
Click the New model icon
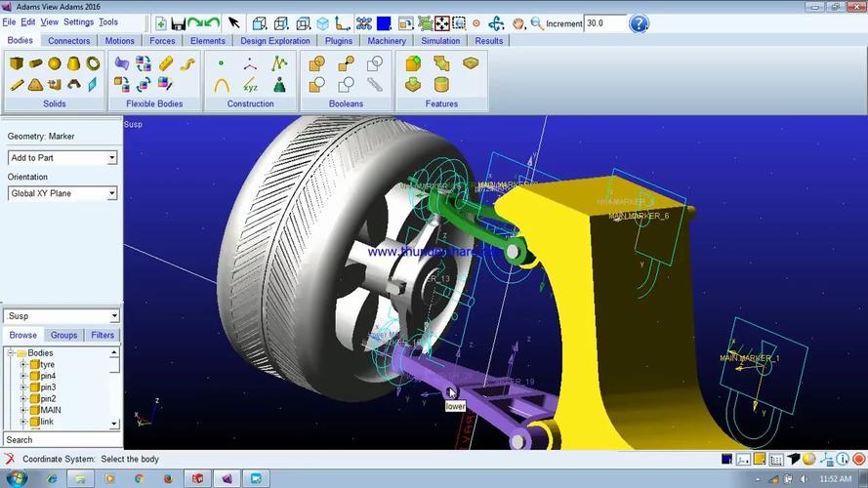(160, 23)
